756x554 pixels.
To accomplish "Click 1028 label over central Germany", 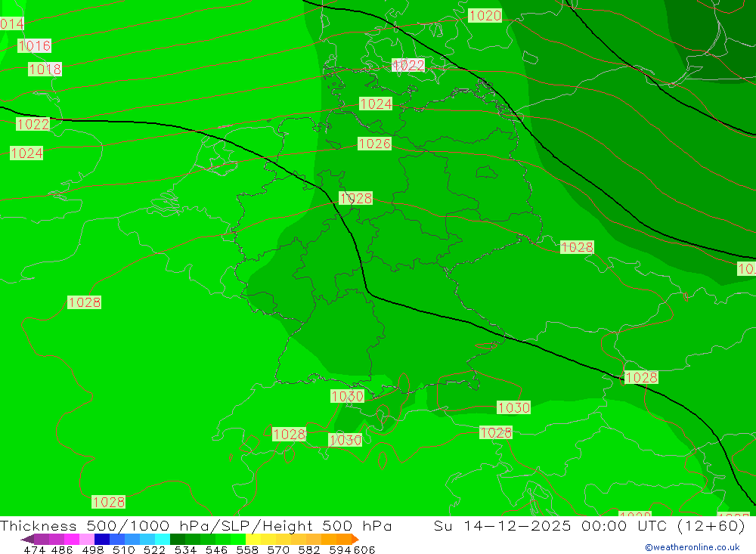I will pos(356,198).
